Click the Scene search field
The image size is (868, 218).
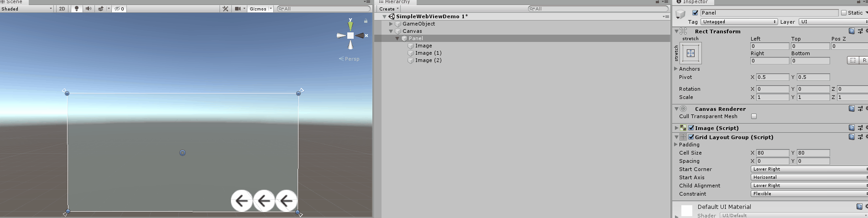[x=324, y=9]
